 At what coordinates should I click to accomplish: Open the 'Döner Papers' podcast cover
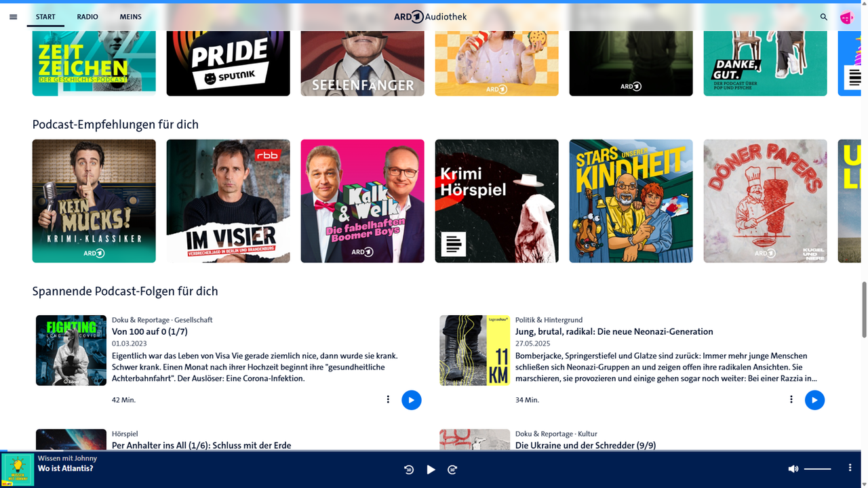coord(766,201)
